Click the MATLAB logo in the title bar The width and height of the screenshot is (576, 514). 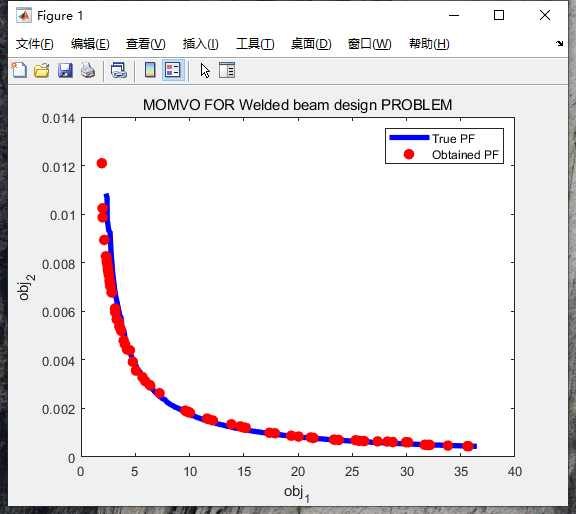24,15
